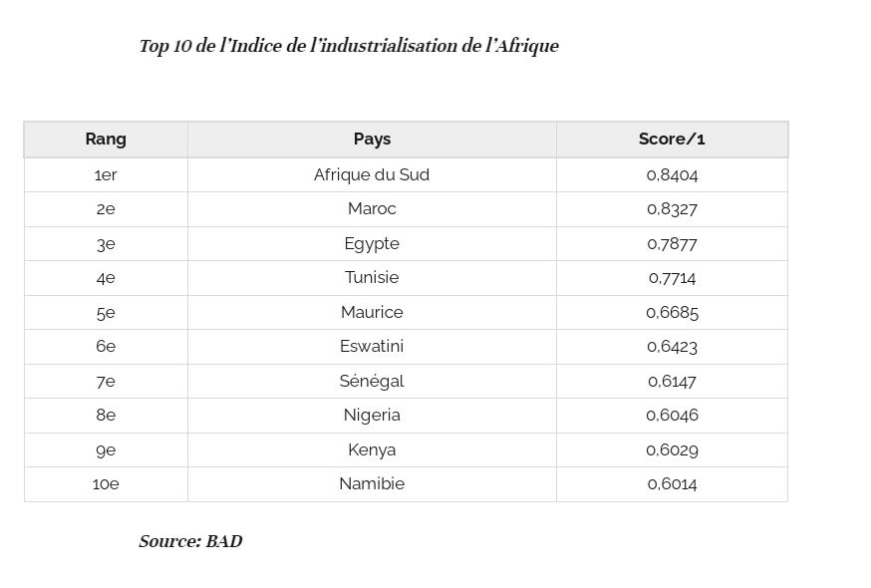Click the Rang column header
The width and height of the screenshot is (871, 588).
(x=106, y=139)
